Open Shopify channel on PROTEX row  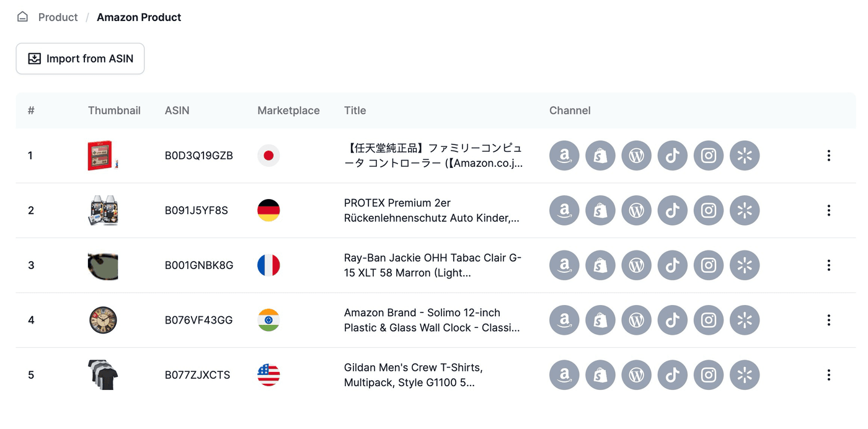600,210
